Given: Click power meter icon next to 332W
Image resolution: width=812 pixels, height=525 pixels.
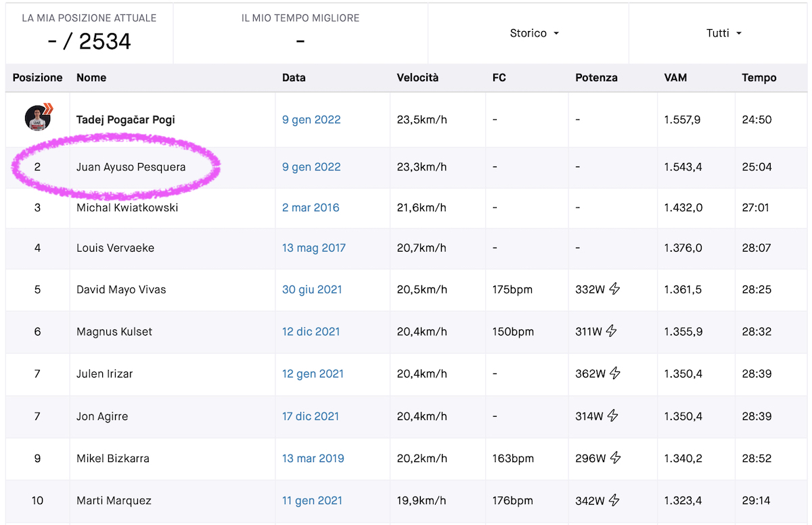Looking at the screenshot, I should pyautogui.click(x=614, y=290).
